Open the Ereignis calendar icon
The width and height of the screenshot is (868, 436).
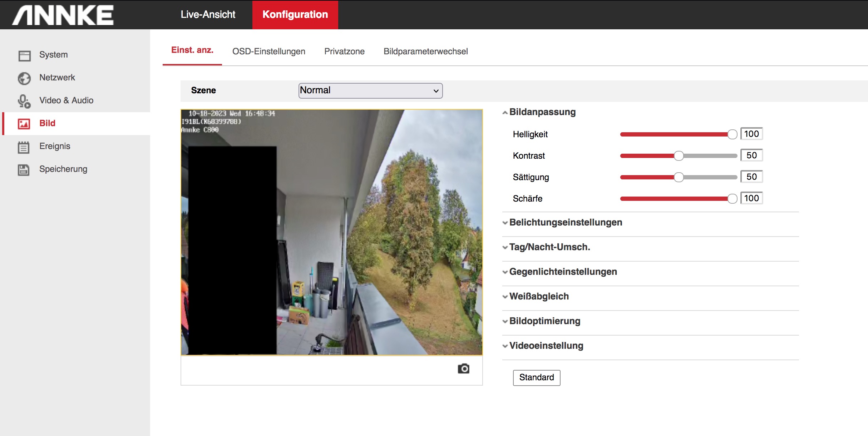24,147
